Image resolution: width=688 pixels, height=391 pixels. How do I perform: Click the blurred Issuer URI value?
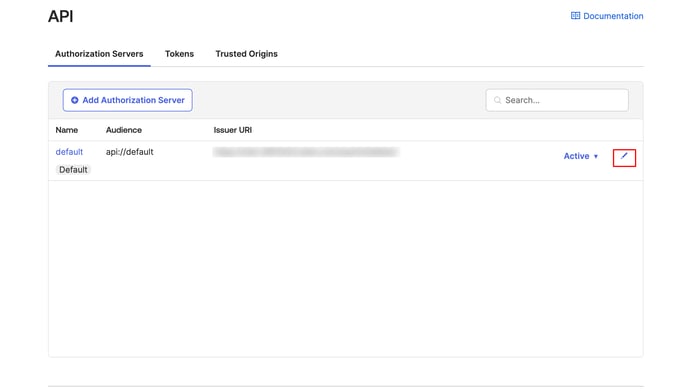click(306, 152)
